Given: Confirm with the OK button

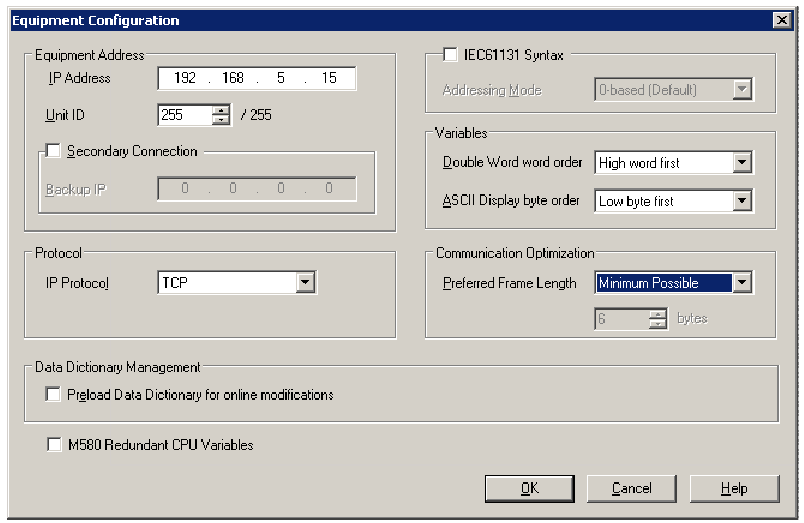Looking at the screenshot, I should click(530, 488).
